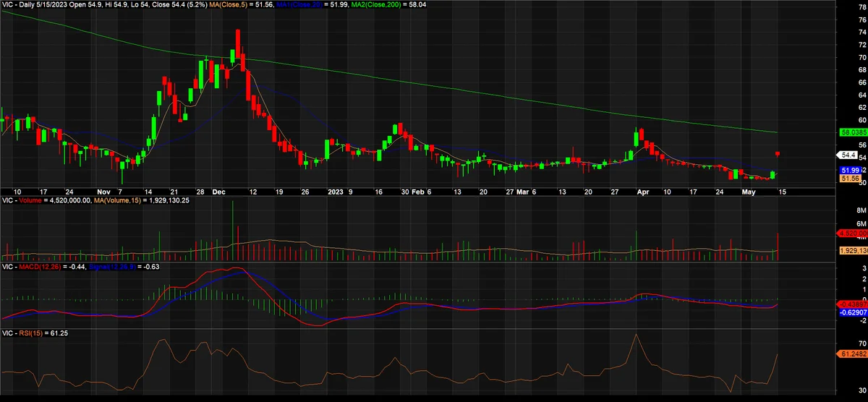Click the 'Feb' date axis label
The height and width of the screenshot is (402, 868).
coord(417,192)
